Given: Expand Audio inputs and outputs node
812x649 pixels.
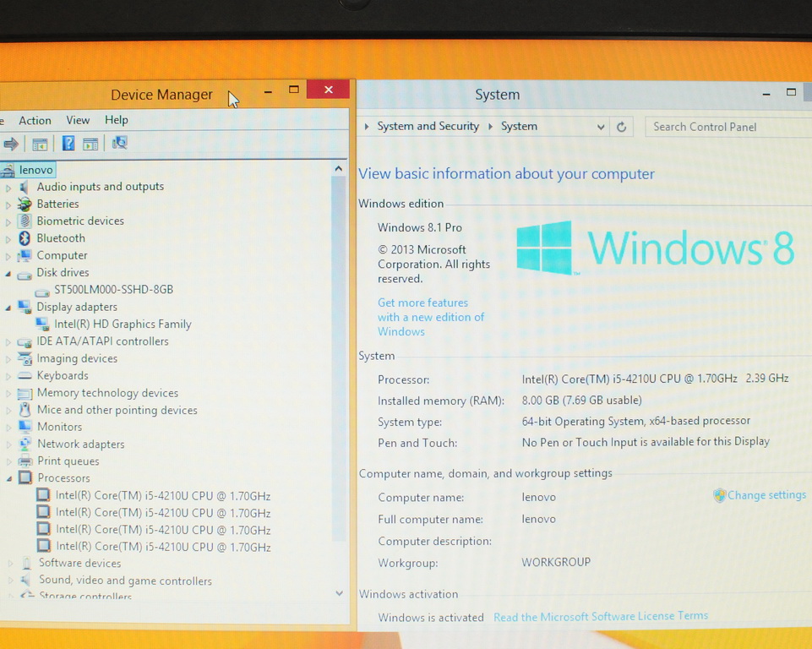Looking at the screenshot, I should coord(8,188).
